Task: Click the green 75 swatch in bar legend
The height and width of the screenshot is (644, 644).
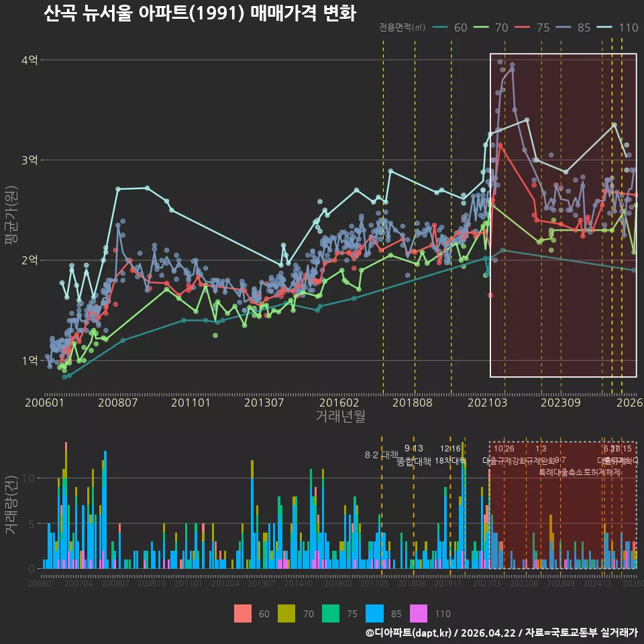Action: [x=331, y=614]
